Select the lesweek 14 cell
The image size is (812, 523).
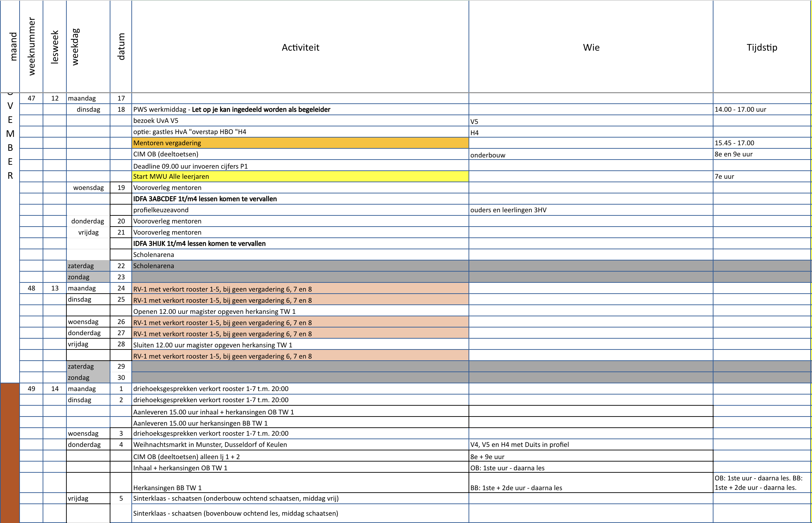tap(55, 389)
